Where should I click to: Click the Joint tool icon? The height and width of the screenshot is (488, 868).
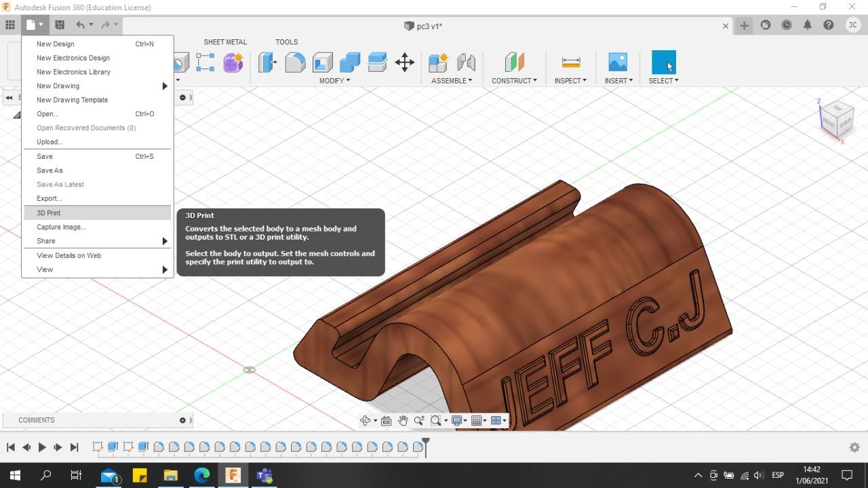pyautogui.click(x=466, y=62)
